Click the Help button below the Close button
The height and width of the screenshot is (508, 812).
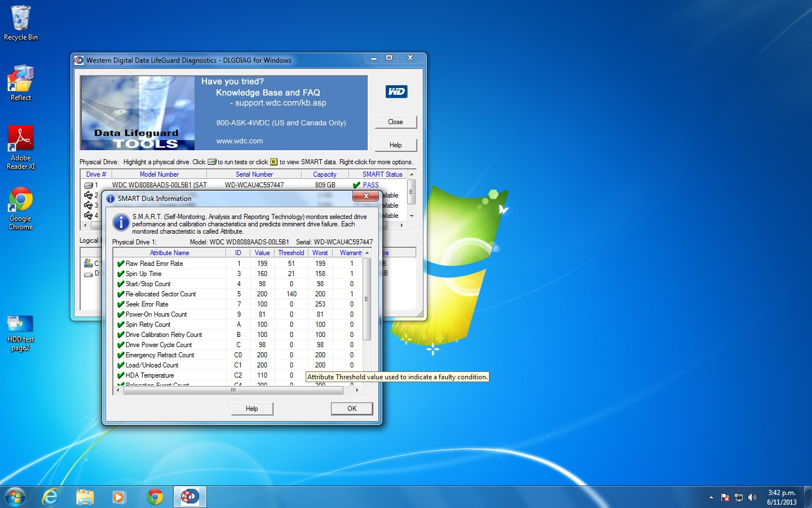tap(396, 145)
